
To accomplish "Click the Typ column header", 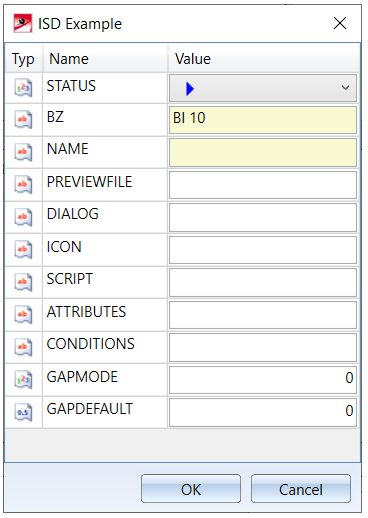I will pyautogui.click(x=23, y=59).
